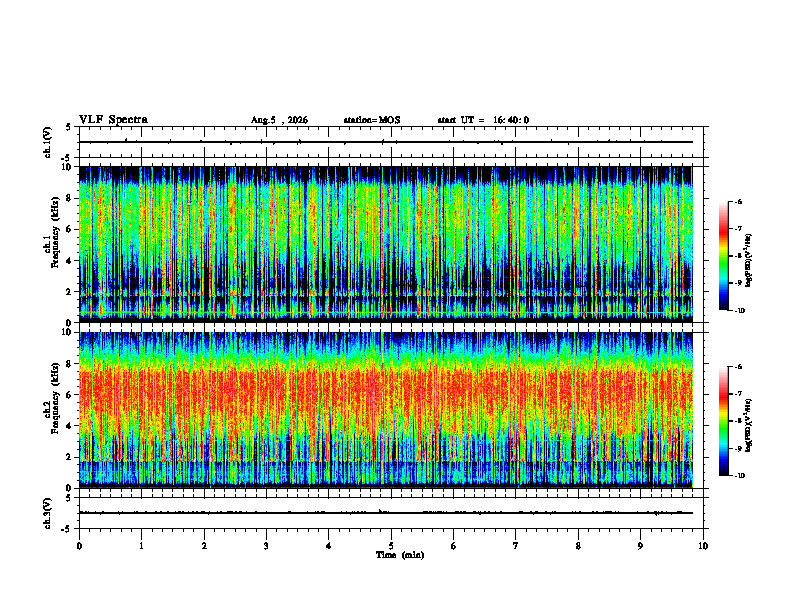Viewport: 792px width, 612px height.
Task: Click the time-axis tick label "3"
Action: click(x=266, y=546)
